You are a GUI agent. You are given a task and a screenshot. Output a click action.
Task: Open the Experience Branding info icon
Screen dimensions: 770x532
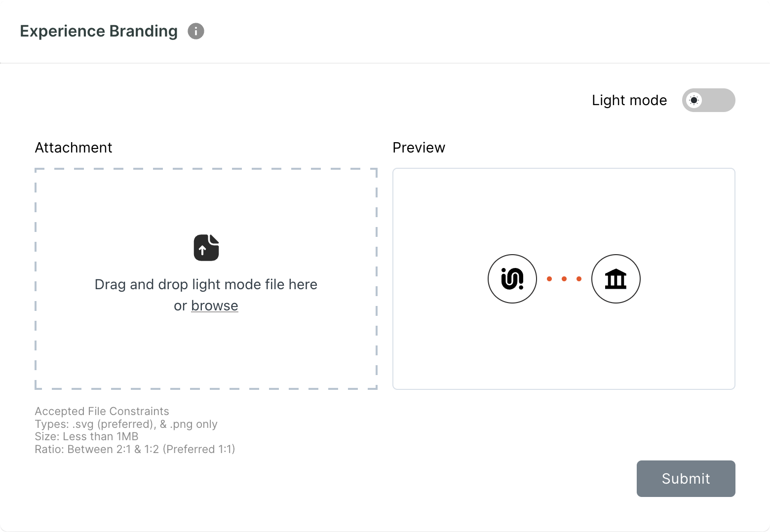[196, 31]
